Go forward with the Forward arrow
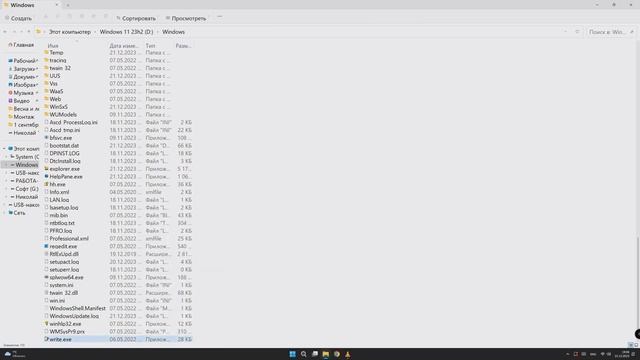 pyautogui.click(x=14, y=32)
